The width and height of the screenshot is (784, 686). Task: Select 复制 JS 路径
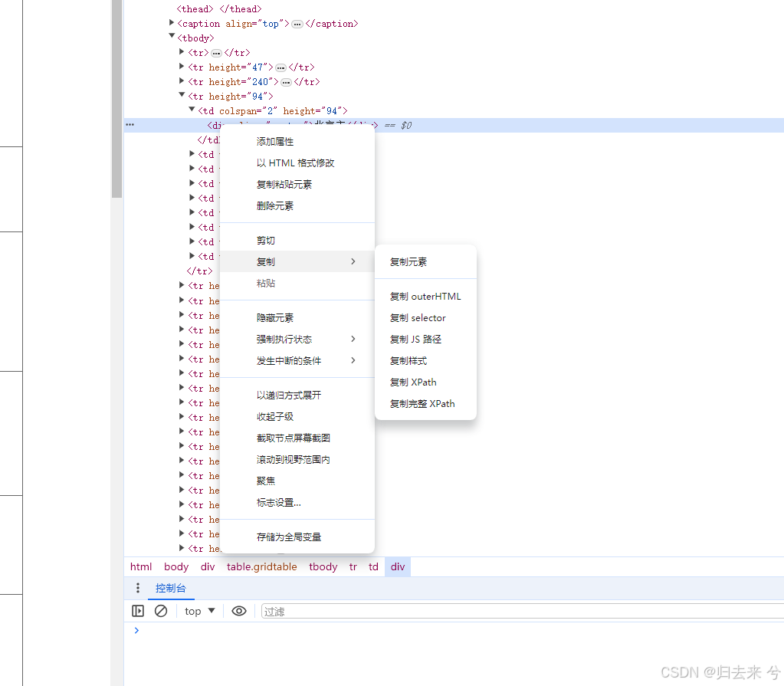pyautogui.click(x=425, y=340)
